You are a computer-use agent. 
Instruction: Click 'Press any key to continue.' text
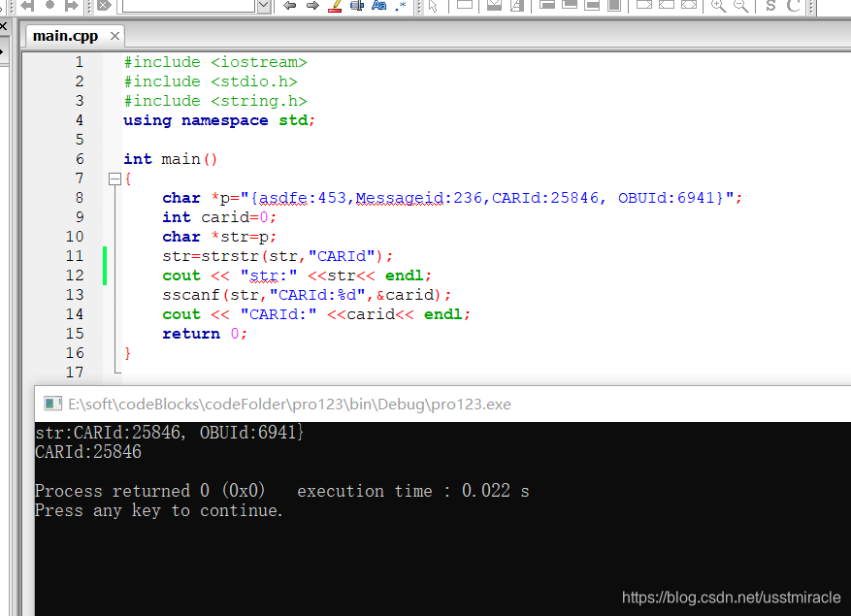pos(158,510)
